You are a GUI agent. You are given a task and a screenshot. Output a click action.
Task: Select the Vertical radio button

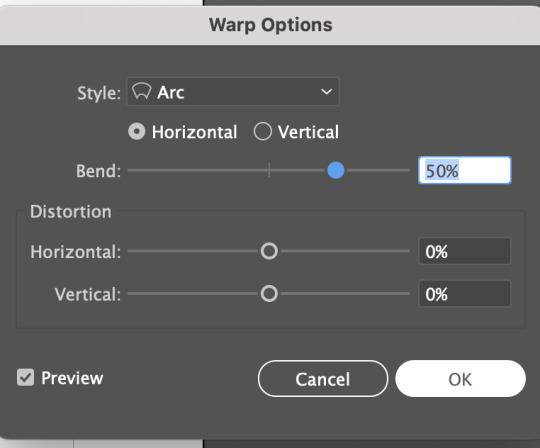[x=262, y=132]
